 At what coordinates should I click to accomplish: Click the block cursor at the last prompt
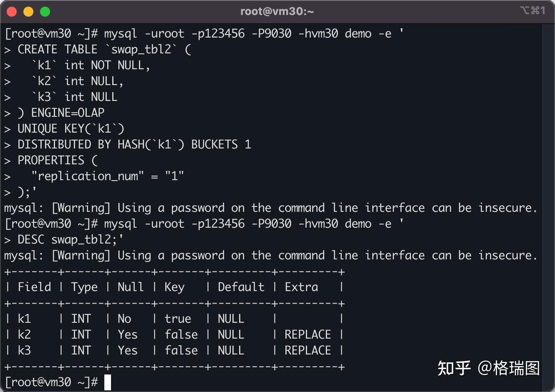click(x=108, y=382)
